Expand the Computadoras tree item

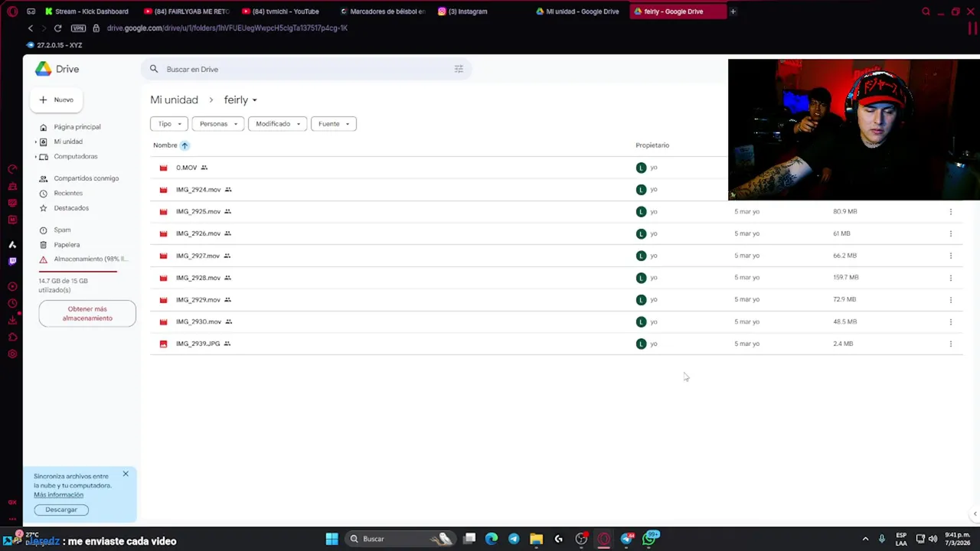click(35, 157)
